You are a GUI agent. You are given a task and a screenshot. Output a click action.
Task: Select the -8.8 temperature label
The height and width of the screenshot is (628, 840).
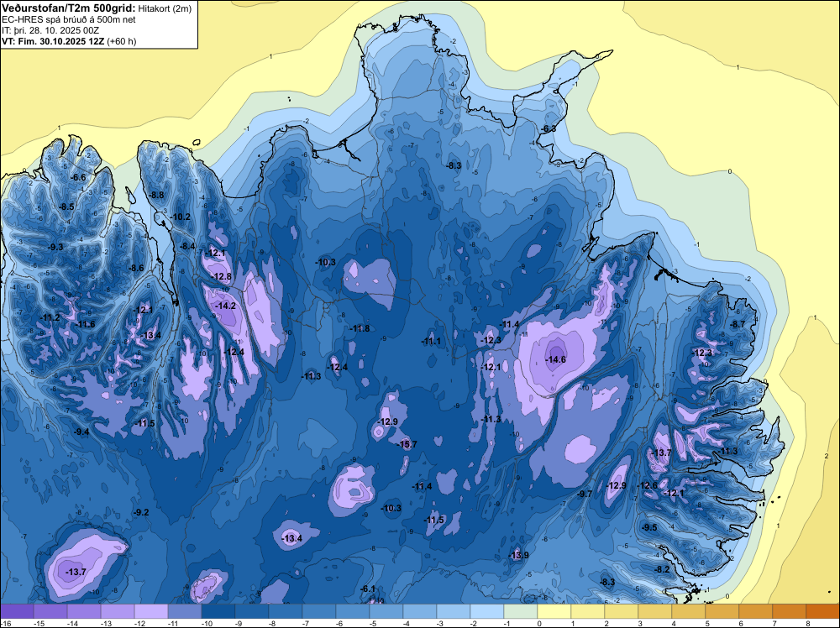click(x=157, y=195)
